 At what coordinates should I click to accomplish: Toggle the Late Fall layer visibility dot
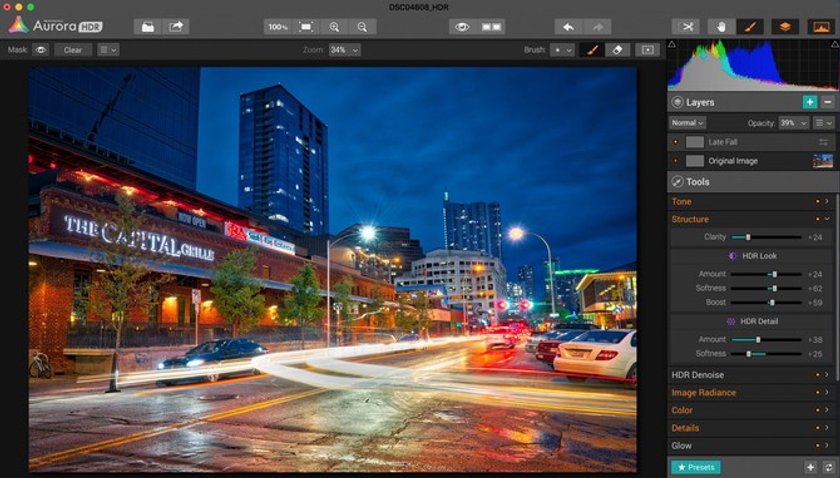click(675, 142)
